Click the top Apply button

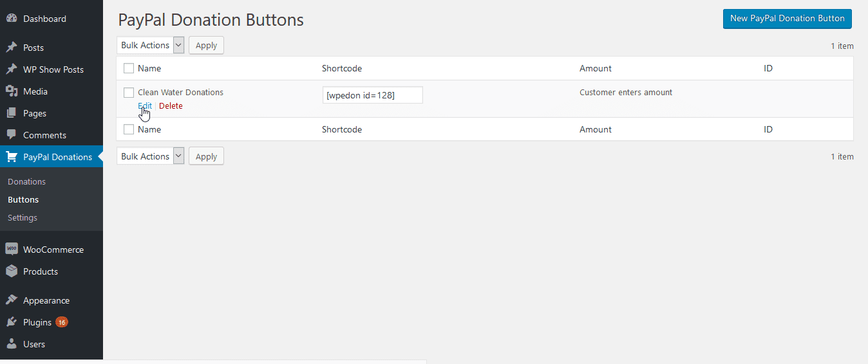coord(206,46)
